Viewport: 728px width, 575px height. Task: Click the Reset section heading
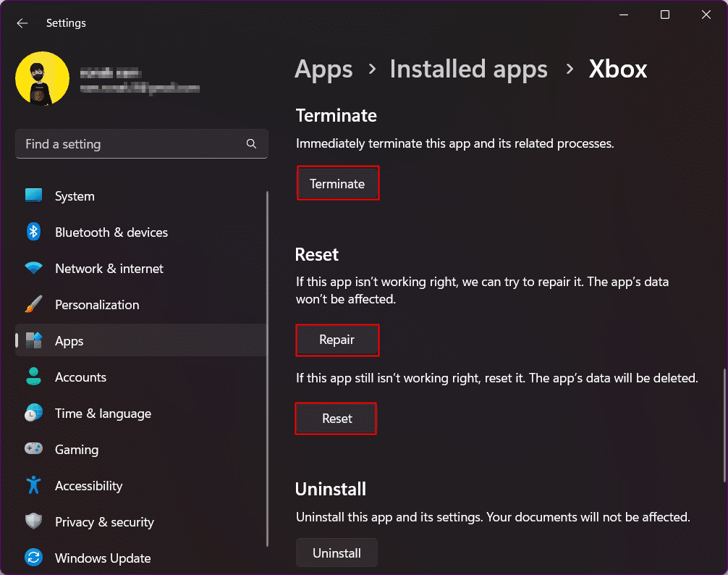point(317,254)
